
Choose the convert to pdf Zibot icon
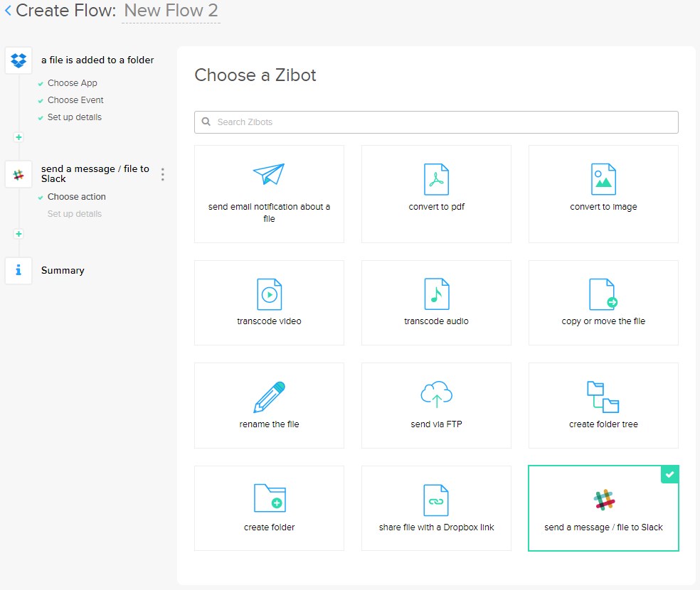coord(436,179)
